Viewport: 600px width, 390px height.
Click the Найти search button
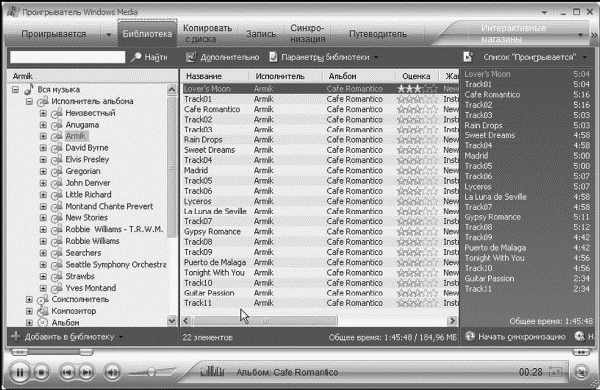coord(149,57)
